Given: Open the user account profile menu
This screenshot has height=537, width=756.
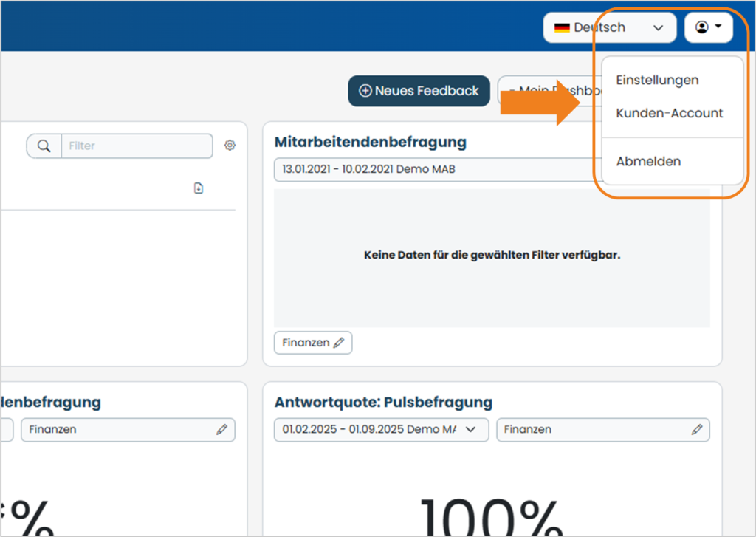Looking at the screenshot, I should coord(708,27).
